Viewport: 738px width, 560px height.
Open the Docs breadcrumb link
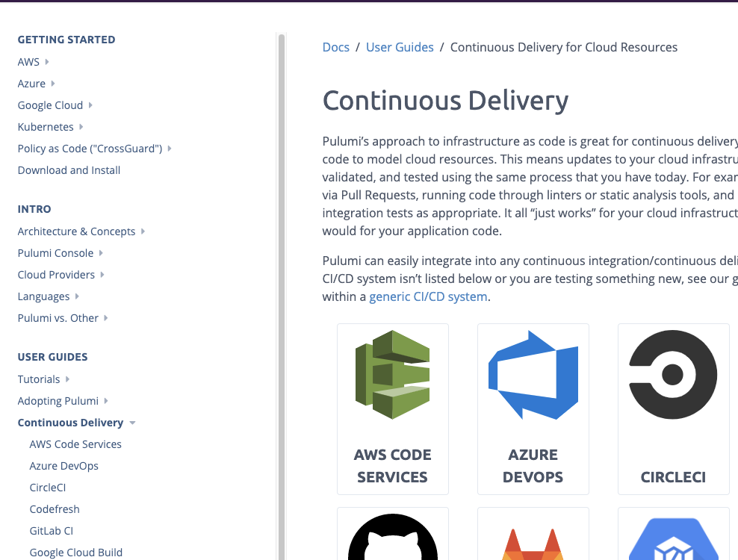pyautogui.click(x=335, y=47)
